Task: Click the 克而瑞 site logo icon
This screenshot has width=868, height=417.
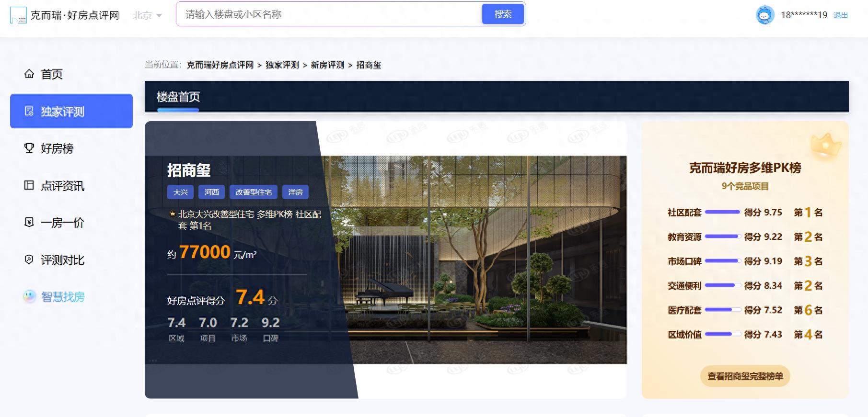Action: pos(18,15)
